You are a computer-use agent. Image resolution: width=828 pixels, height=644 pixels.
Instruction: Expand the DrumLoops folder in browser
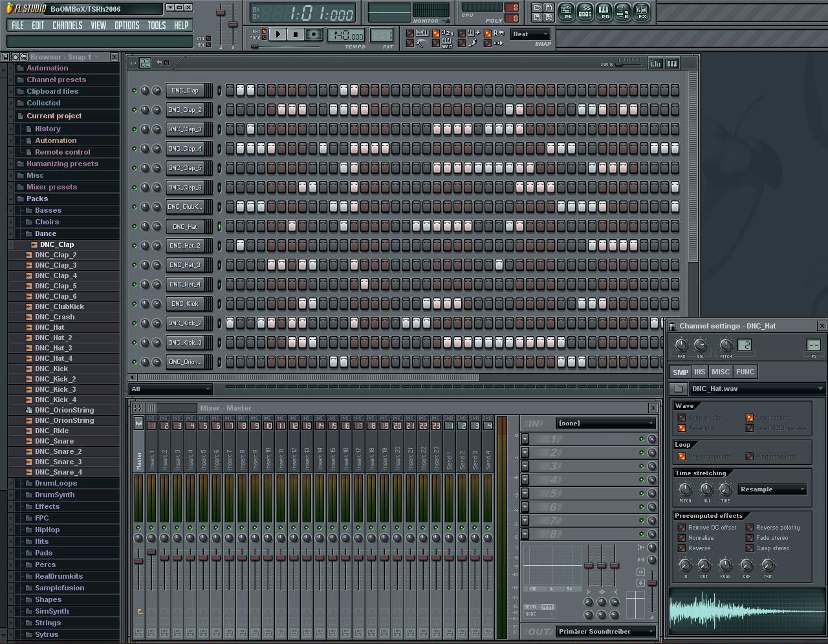point(56,483)
